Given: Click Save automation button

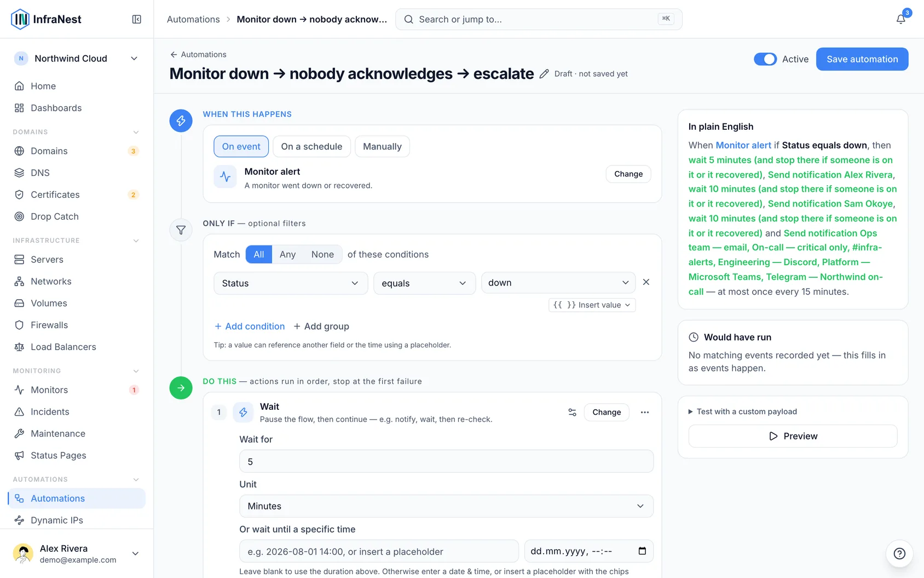Looking at the screenshot, I should (x=862, y=59).
